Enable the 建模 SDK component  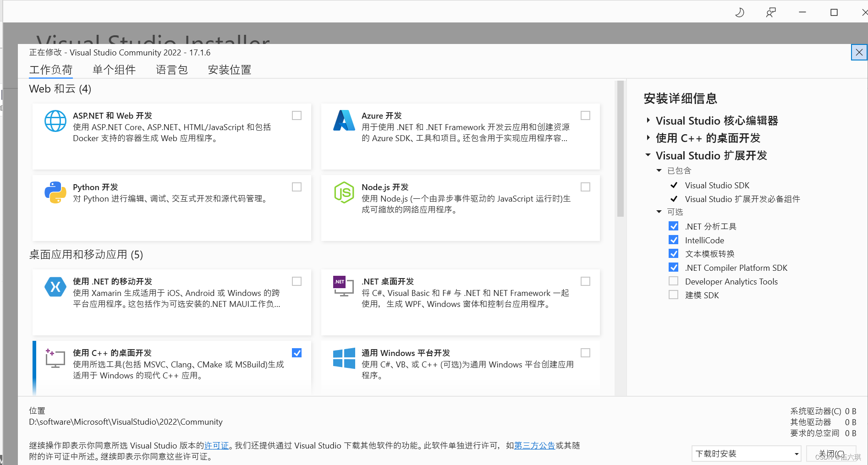(674, 295)
